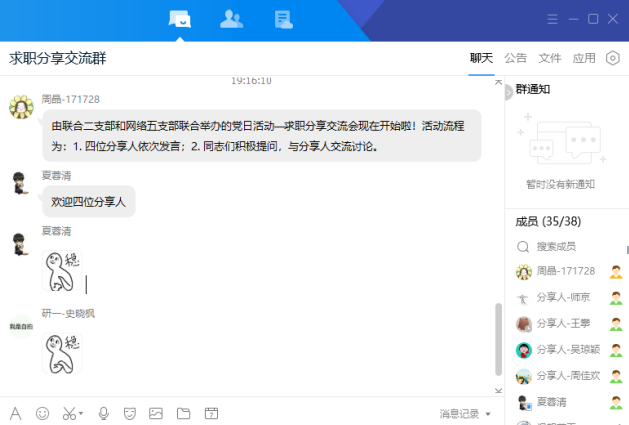
Task: Click the 消息记录 button
Action: coord(460,413)
